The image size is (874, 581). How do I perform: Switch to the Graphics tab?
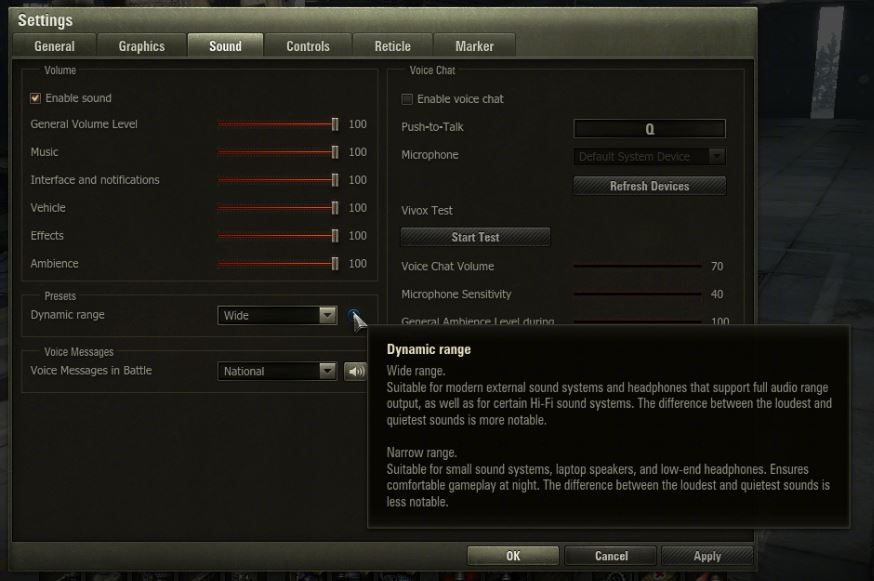coord(142,46)
